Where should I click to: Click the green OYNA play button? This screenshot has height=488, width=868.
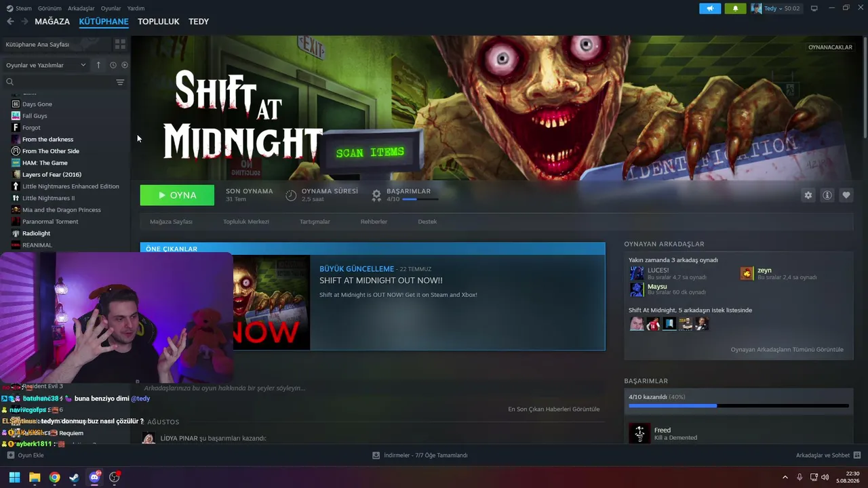(177, 195)
